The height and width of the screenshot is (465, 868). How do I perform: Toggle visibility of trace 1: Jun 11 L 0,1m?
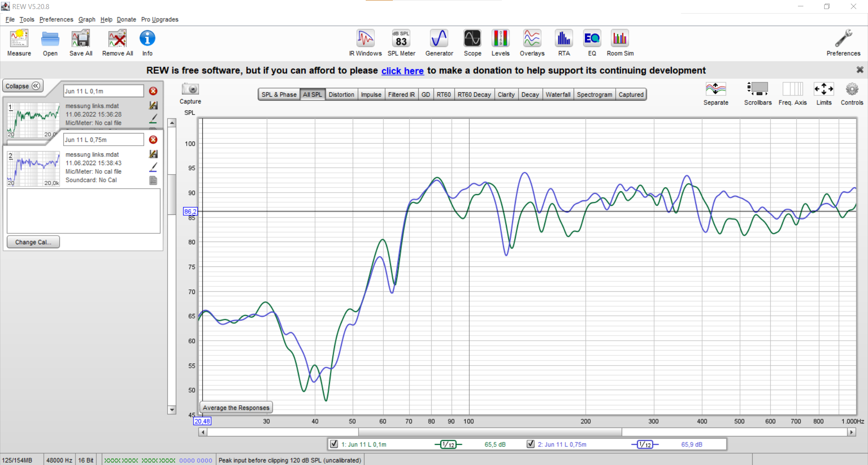[334, 444]
